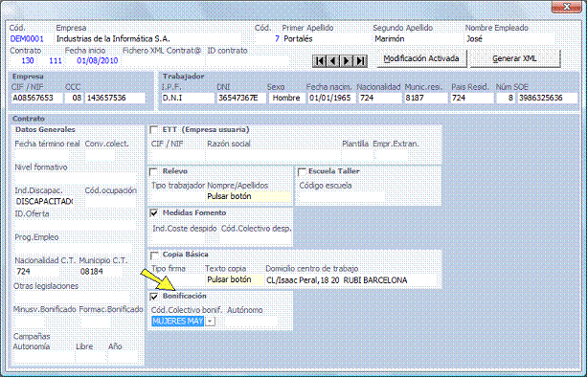Screen dimensions: 588x378
Task: Go to next record arrow
Action: [x=346, y=60]
